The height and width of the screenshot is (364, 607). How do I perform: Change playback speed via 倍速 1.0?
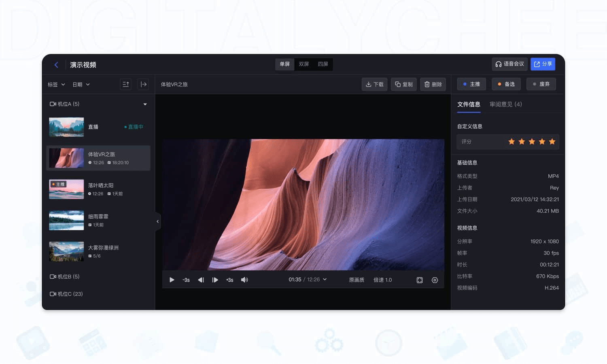pos(382,279)
